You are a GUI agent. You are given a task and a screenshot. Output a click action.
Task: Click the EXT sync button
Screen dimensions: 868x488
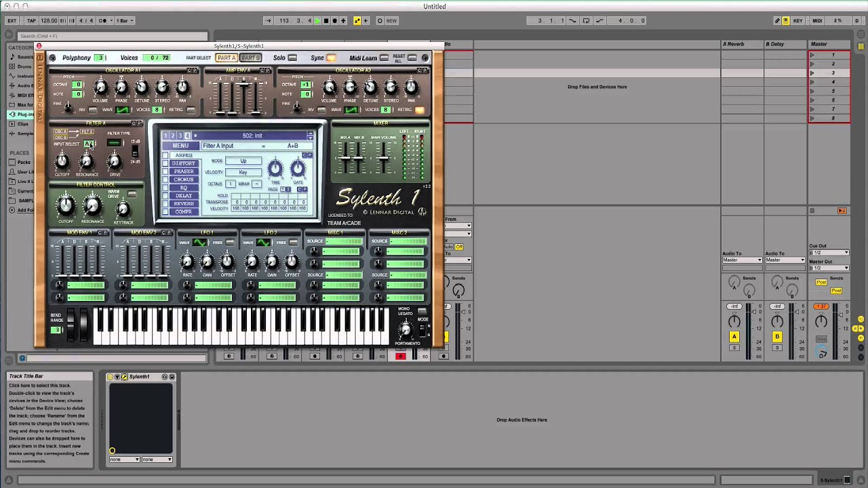(12, 20)
